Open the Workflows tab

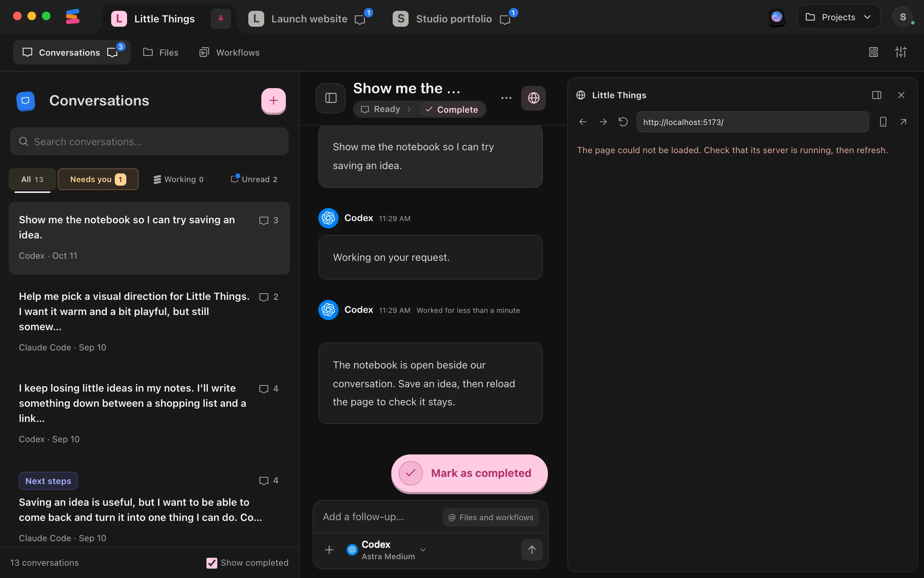pos(230,52)
